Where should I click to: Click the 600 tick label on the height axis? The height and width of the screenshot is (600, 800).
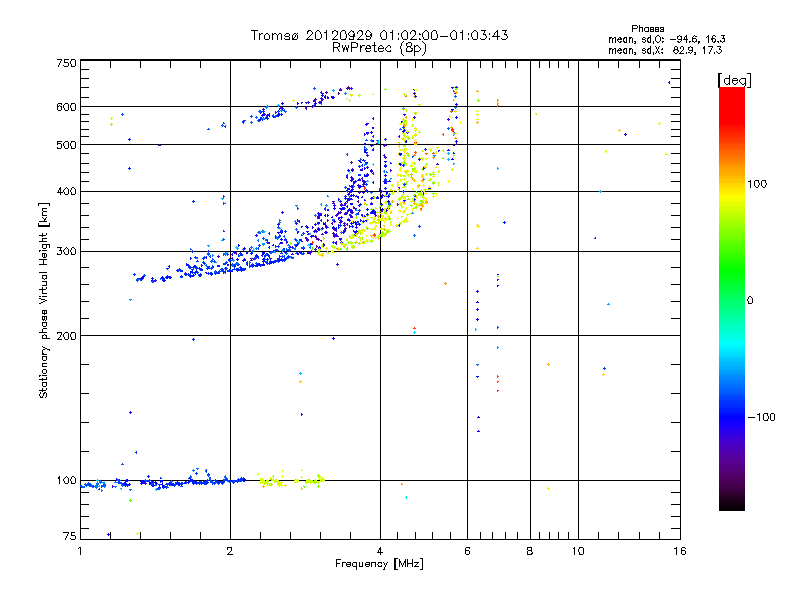(66, 107)
